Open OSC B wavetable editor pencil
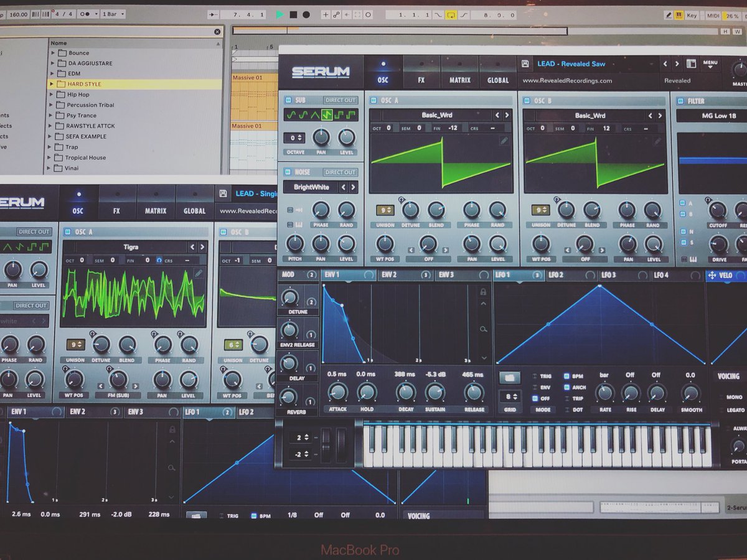747x560 pixels. [657, 141]
